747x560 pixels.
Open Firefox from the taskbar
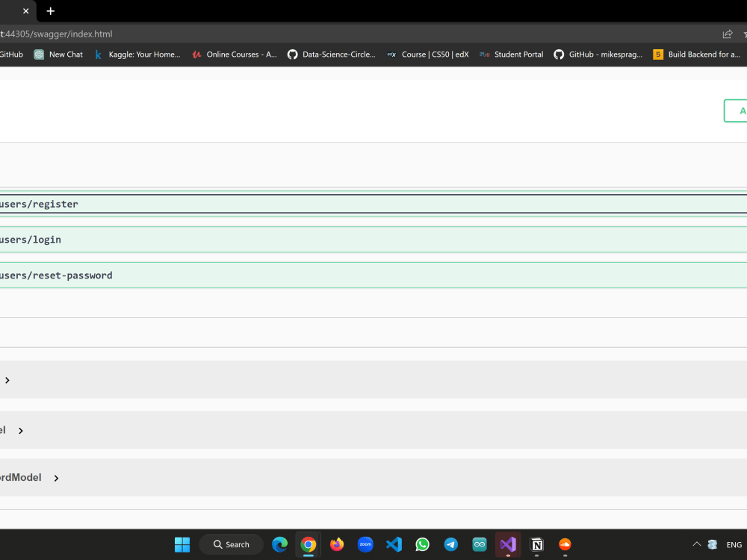[x=337, y=544]
